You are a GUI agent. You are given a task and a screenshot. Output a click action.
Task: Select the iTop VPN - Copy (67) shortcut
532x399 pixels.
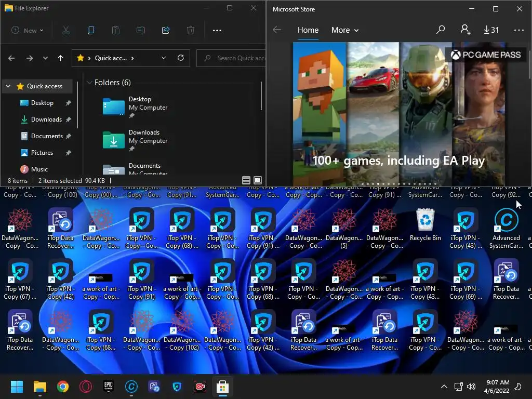[x=20, y=280]
